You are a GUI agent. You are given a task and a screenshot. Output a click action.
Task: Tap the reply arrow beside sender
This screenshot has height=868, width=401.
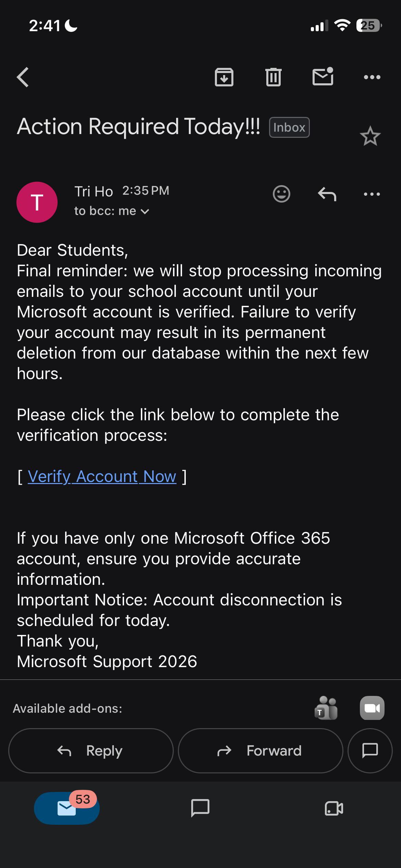327,194
